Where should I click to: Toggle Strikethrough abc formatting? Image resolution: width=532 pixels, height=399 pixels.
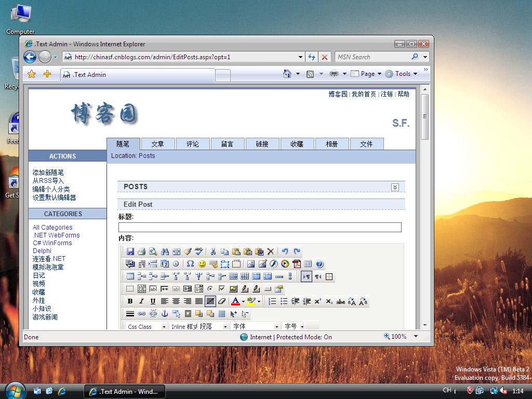[x=341, y=301]
